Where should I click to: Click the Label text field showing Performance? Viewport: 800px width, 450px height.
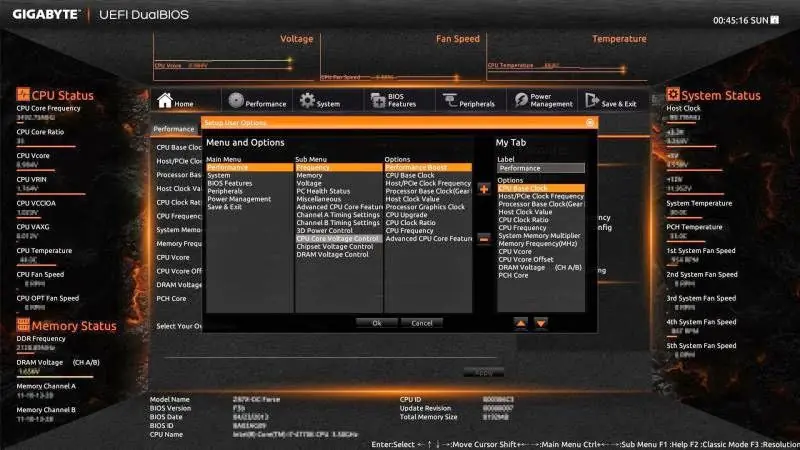tap(541, 168)
